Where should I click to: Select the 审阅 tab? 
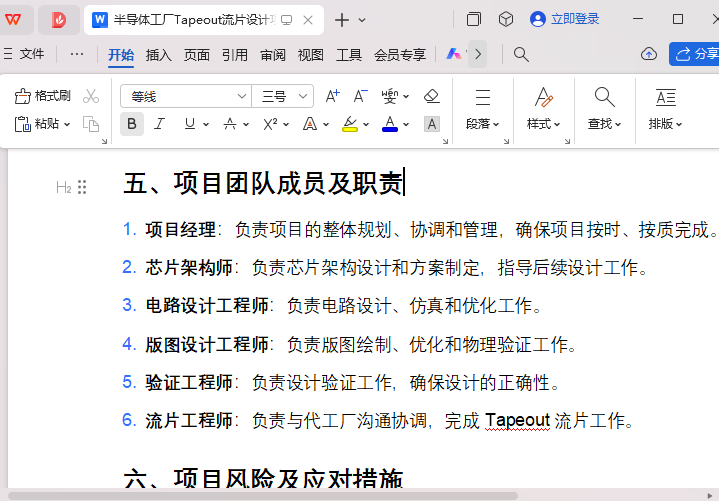tap(273, 55)
